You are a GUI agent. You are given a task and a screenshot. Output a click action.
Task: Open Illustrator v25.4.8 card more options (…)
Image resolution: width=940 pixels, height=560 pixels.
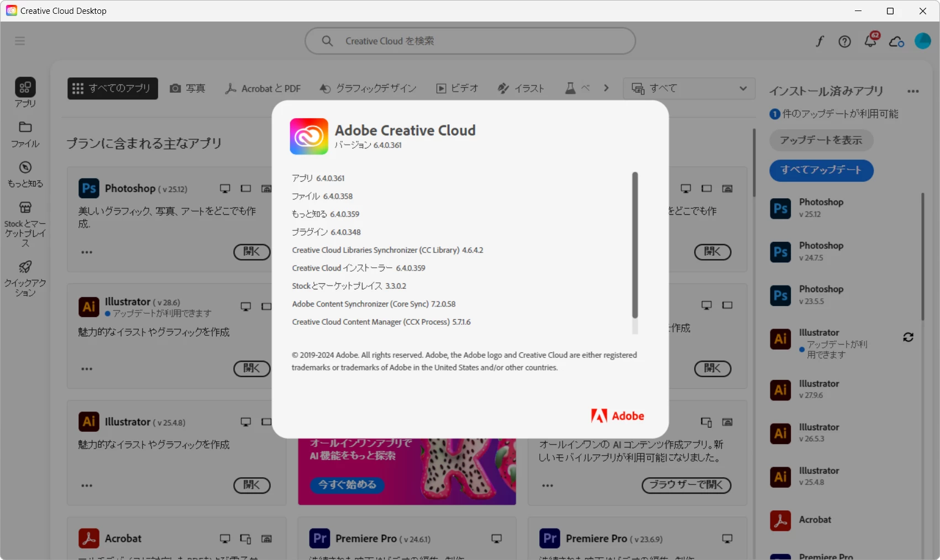point(87,486)
